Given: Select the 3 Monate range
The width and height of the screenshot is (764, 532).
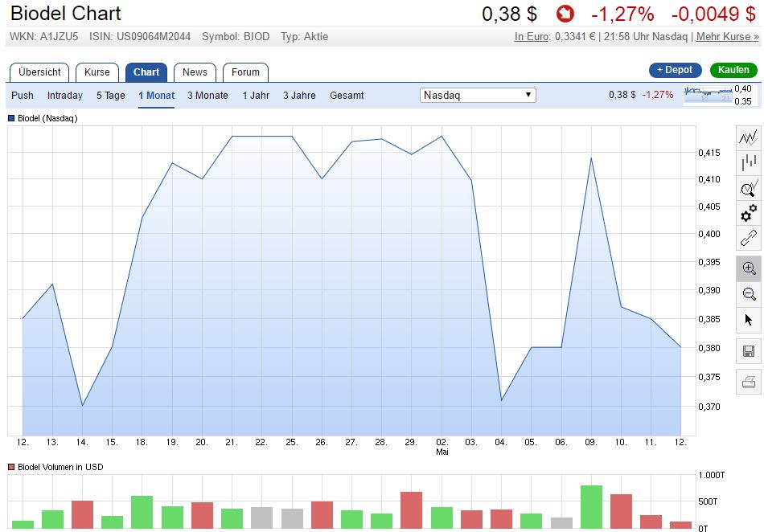Looking at the screenshot, I should pyautogui.click(x=207, y=96).
